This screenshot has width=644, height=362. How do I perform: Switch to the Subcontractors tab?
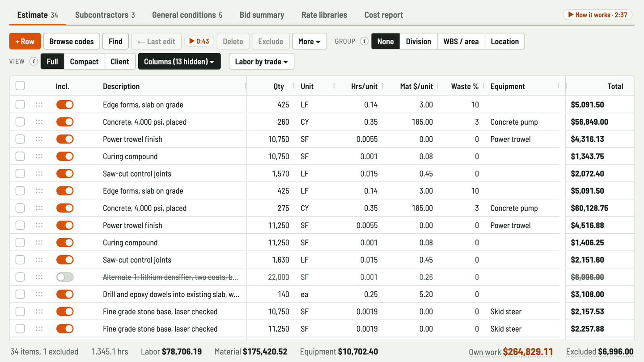click(105, 15)
